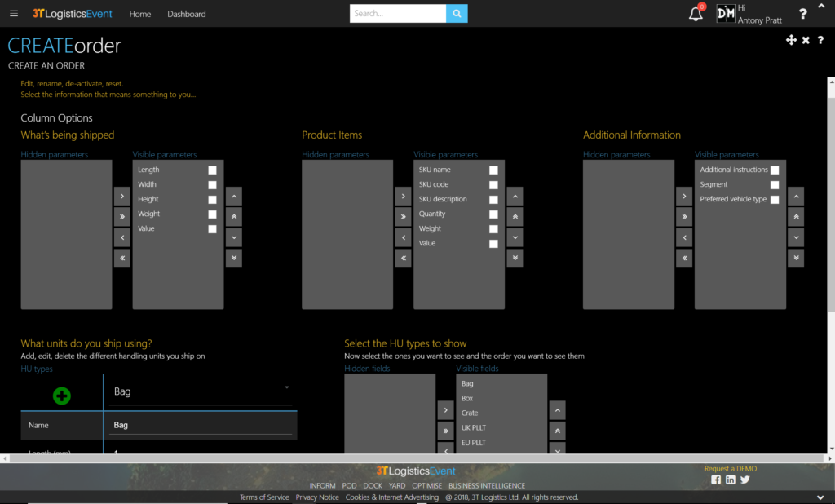Expand the Bag HU type dropdown
The height and width of the screenshot is (504, 835).
click(286, 387)
